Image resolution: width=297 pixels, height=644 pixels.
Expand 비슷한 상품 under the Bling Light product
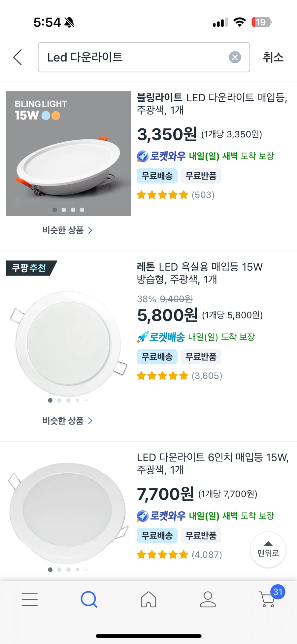[67, 230]
